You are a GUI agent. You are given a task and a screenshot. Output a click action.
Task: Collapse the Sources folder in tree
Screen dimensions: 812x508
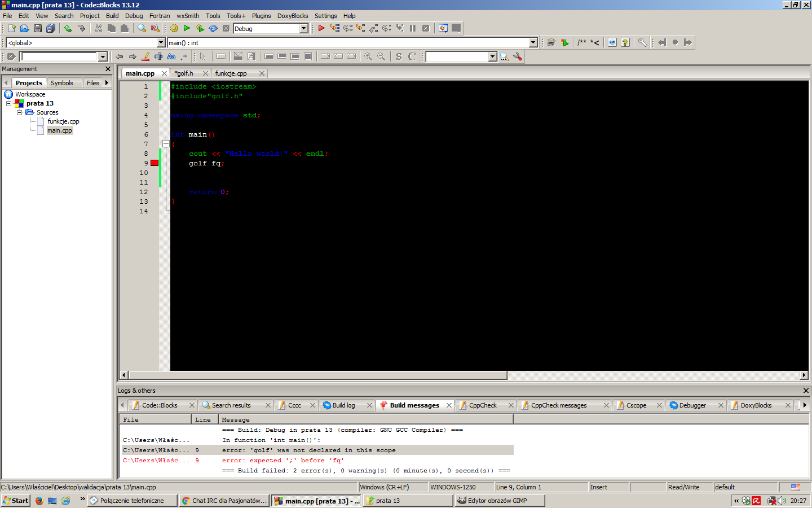pos(20,112)
